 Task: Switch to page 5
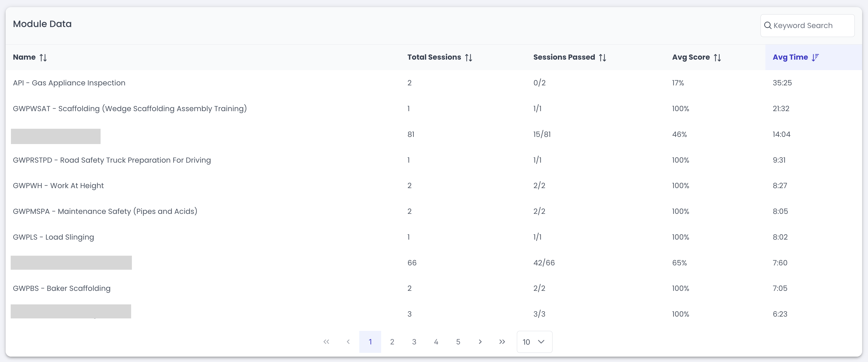(x=458, y=342)
